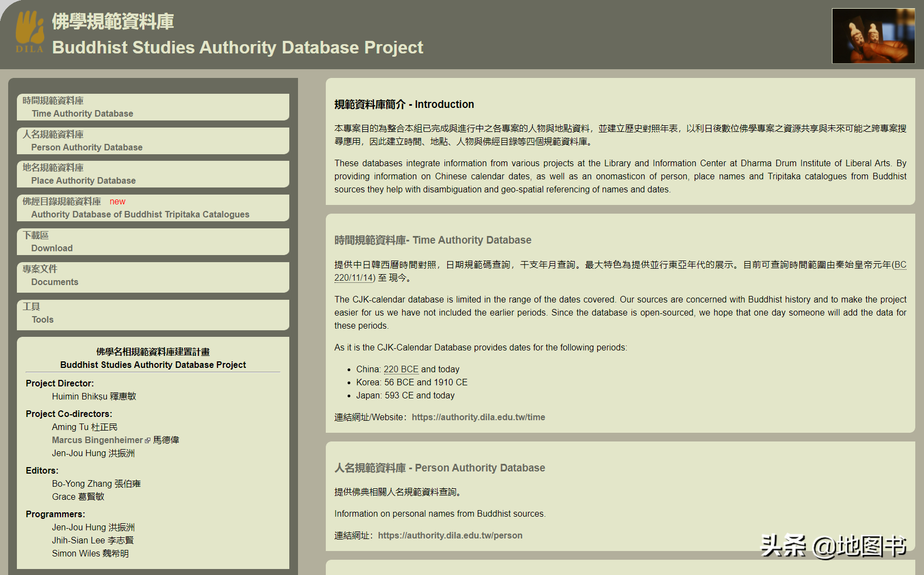The image size is (924, 575).
Task: Click 'Aming Tu 杜正民' co-director name
Action: 84,427
